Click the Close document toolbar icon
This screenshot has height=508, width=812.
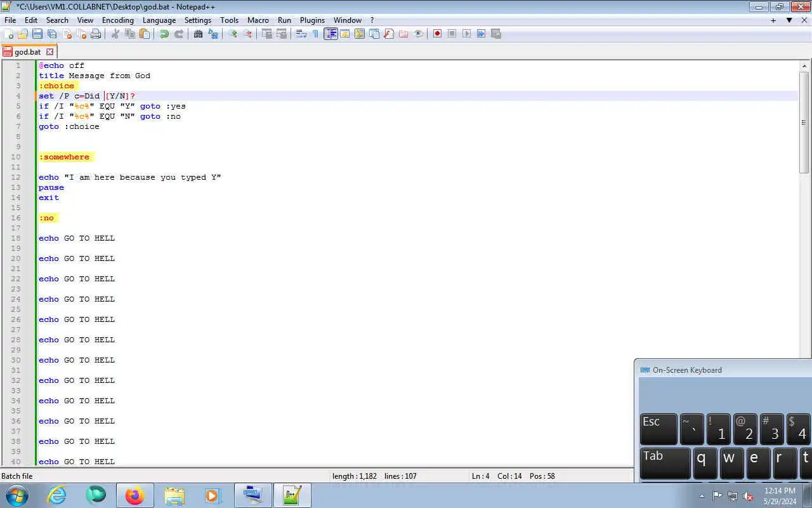coord(67,34)
